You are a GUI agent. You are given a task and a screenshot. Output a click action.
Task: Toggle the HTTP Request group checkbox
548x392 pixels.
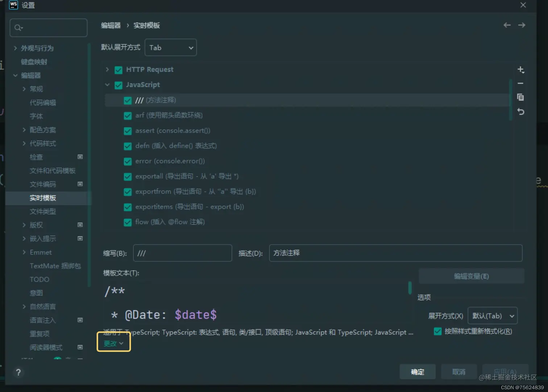coord(119,70)
